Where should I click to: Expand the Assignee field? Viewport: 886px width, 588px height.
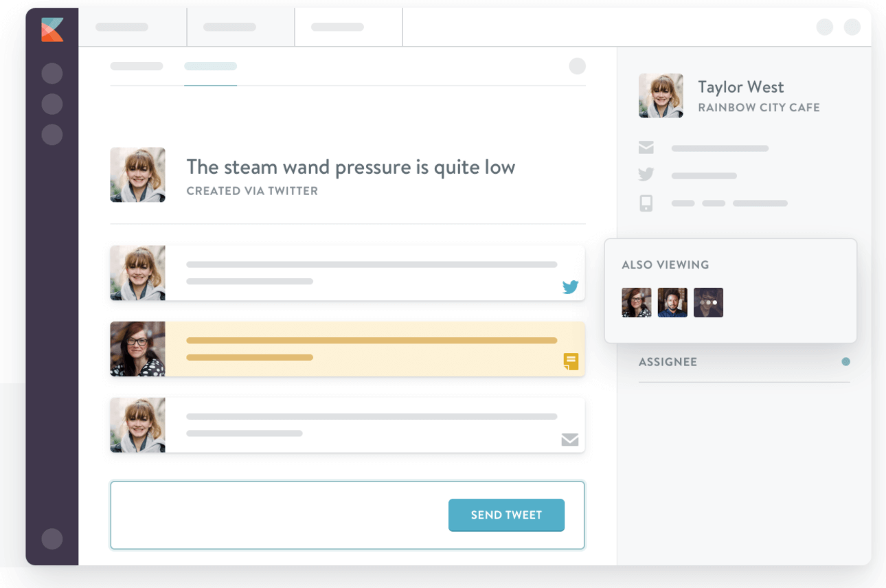(x=745, y=362)
